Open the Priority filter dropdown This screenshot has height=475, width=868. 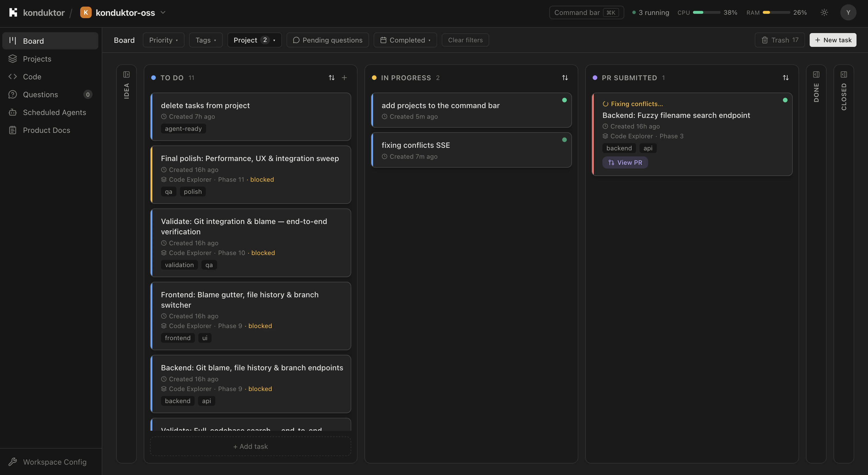[x=163, y=40]
